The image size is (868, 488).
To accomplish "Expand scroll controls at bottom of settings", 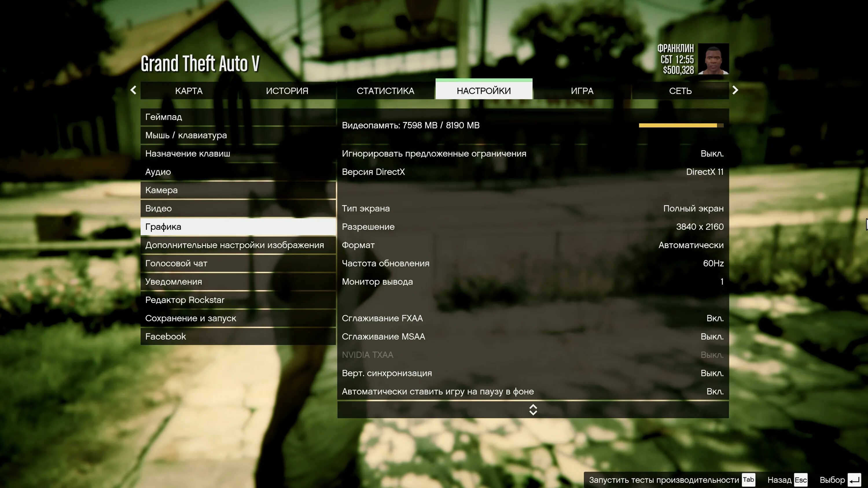I will click(x=532, y=409).
